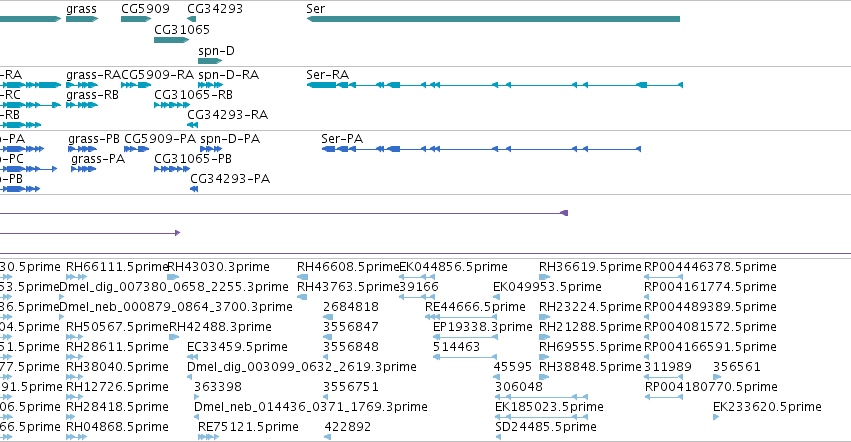The image size is (851, 442).
Task: Click the spn-D-PA protein label
Action: pos(230,139)
